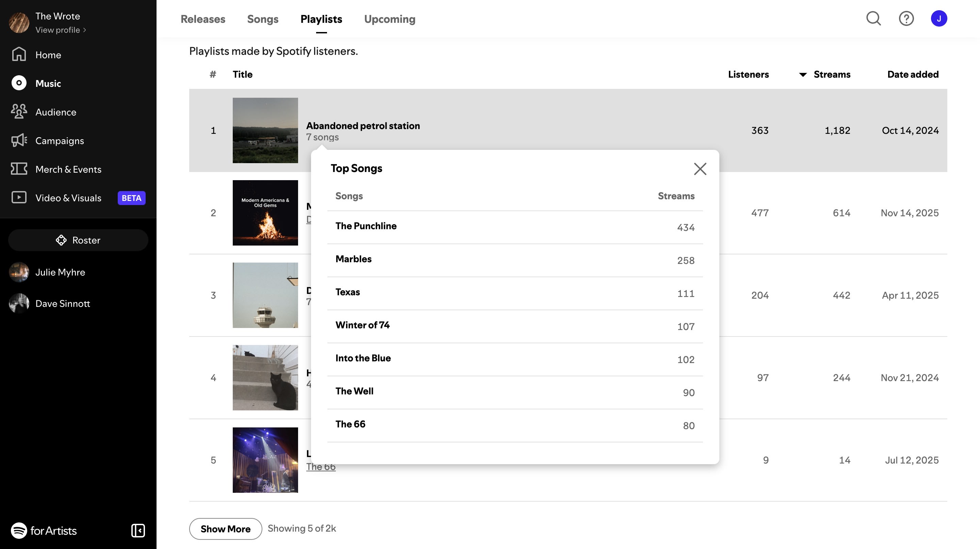The width and height of the screenshot is (980, 549).
Task: Open the search magnifier icon
Action: (x=873, y=18)
